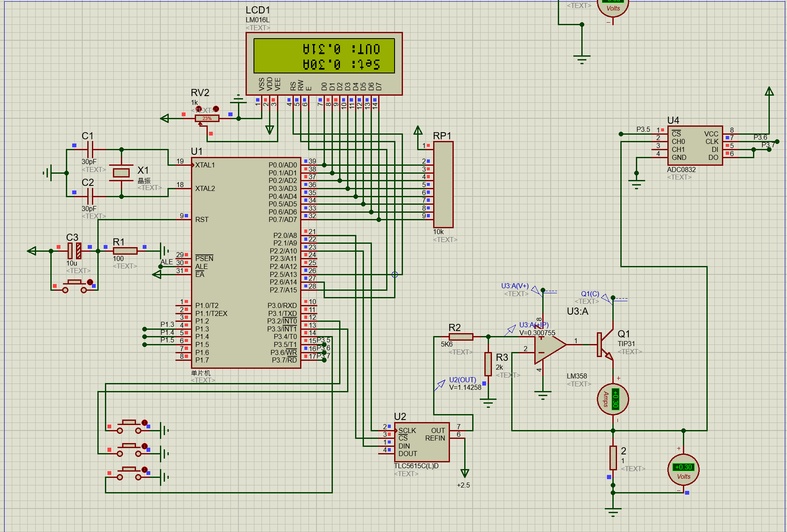Click the TLC5615C(L)D part name text

pos(416,466)
